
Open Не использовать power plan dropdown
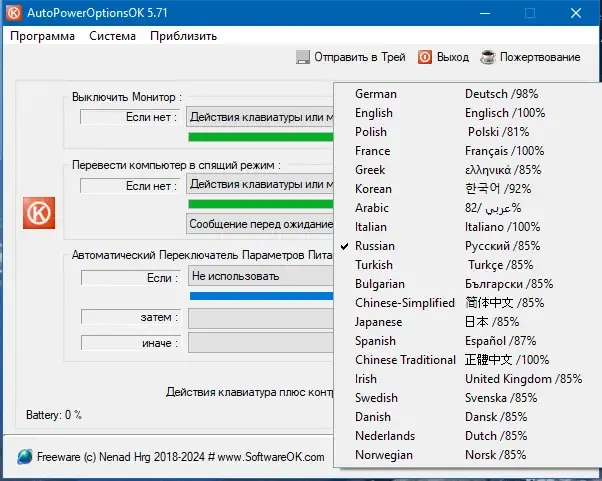(x=261, y=276)
